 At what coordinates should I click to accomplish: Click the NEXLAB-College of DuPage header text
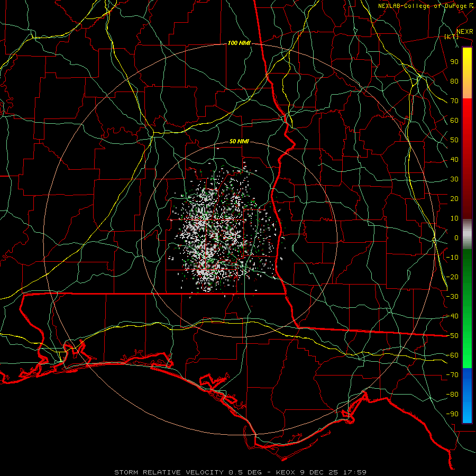(424, 6)
